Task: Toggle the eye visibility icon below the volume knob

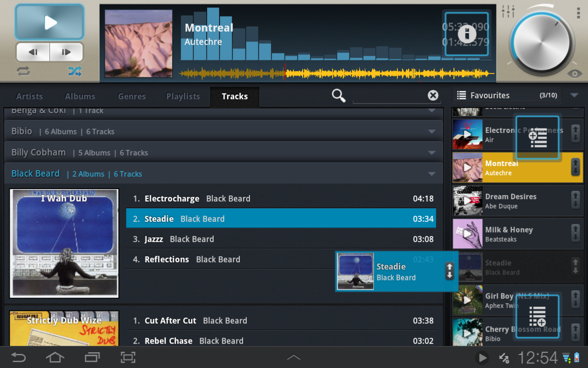Action: pyautogui.click(x=575, y=74)
